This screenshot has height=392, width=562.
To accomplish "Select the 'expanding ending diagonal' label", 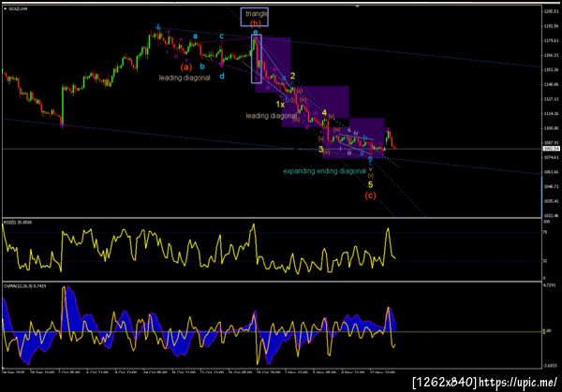I will click(x=324, y=171).
